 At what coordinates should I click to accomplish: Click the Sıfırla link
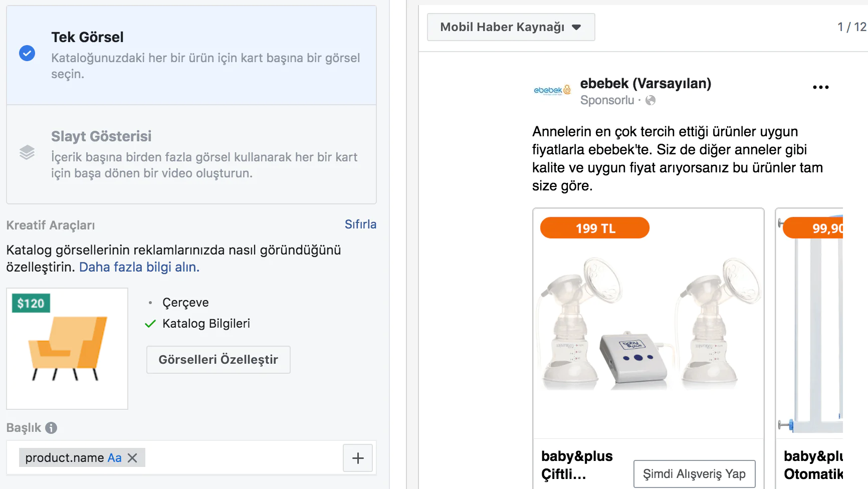[x=360, y=224]
